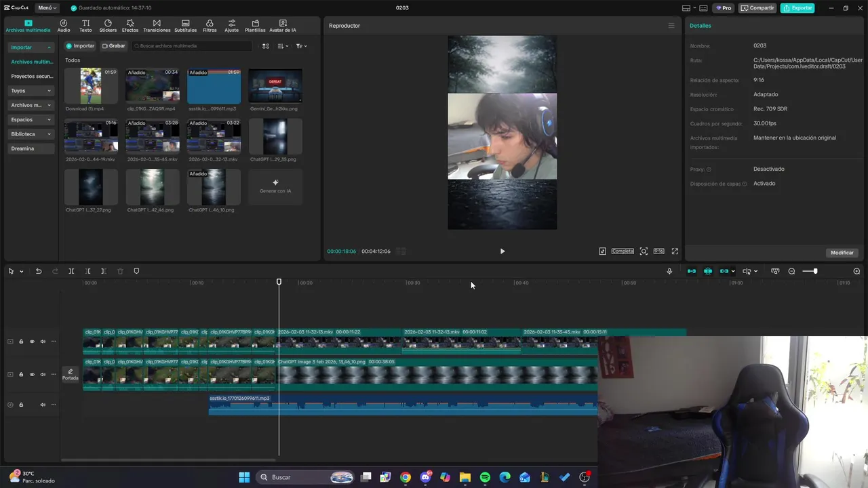The height and width of the screenshot is (488, 868).
Task: Click the zoom in magnifier on the timeline
Action: 856,271
